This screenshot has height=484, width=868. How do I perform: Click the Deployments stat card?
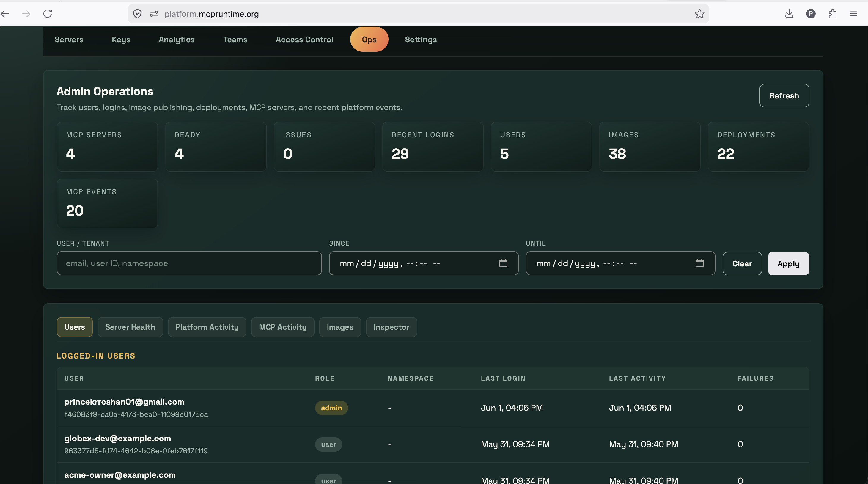pyautogui.click(x=758, y=147)
